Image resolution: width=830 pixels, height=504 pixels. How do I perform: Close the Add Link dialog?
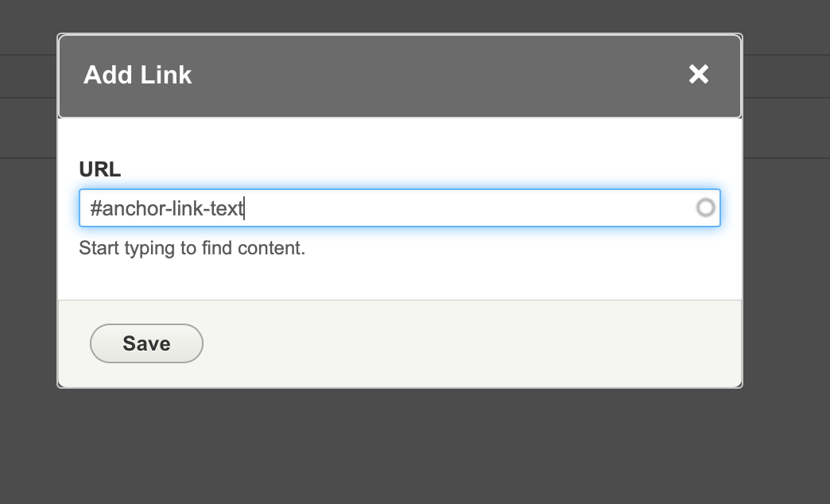(x=698, y=75)
